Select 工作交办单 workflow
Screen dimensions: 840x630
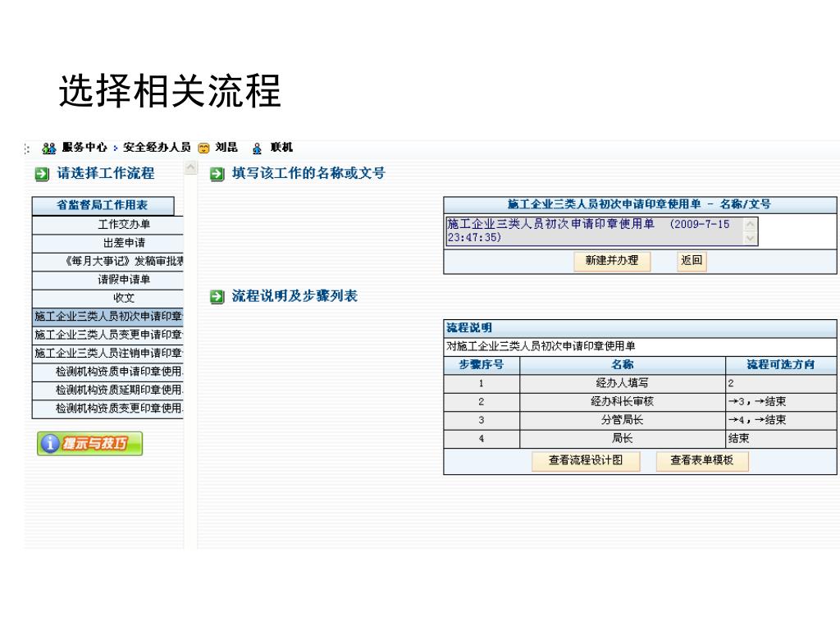coord(107,225)
